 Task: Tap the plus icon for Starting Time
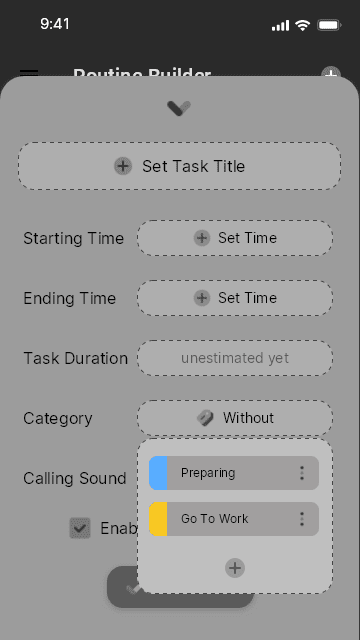point(202,238)
